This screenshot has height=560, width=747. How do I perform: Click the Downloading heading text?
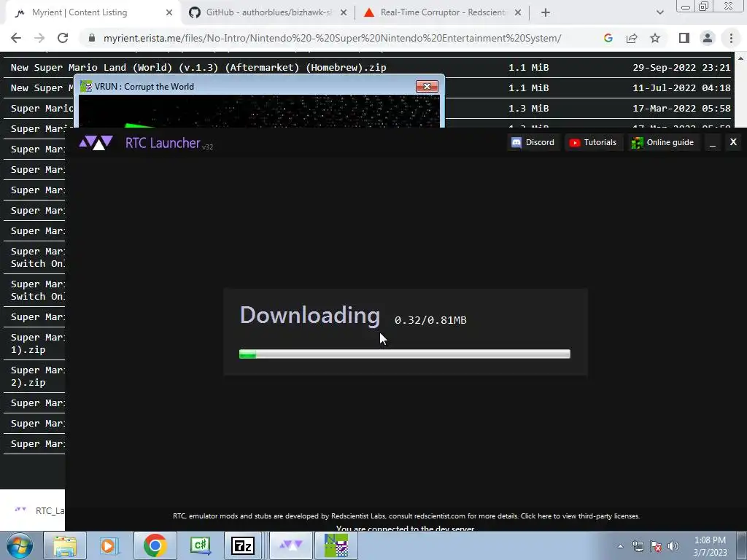(309, 315)
